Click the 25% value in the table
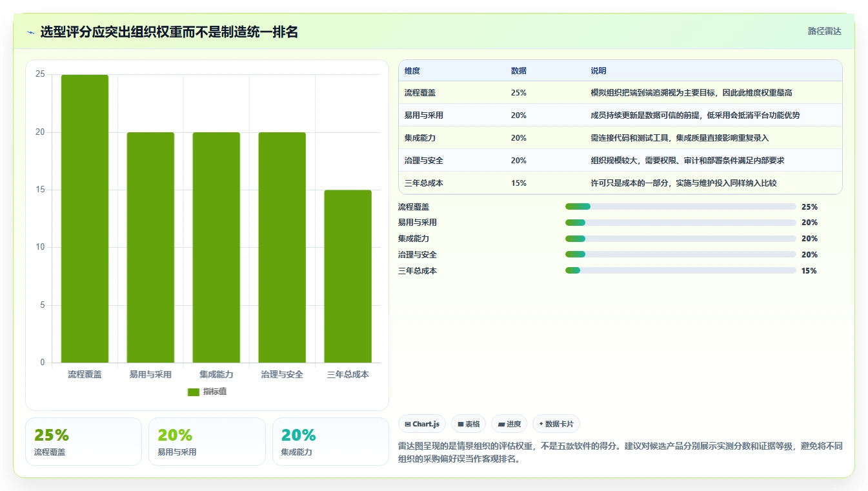Screen dimensions: 868x491 tap(519, 93)
